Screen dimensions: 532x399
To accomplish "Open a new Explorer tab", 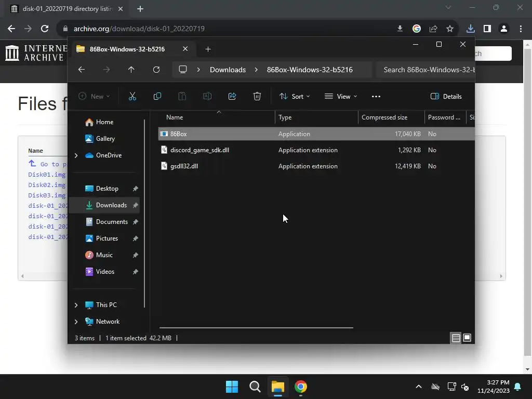I will pyautogui.click(x=208, y=49).
